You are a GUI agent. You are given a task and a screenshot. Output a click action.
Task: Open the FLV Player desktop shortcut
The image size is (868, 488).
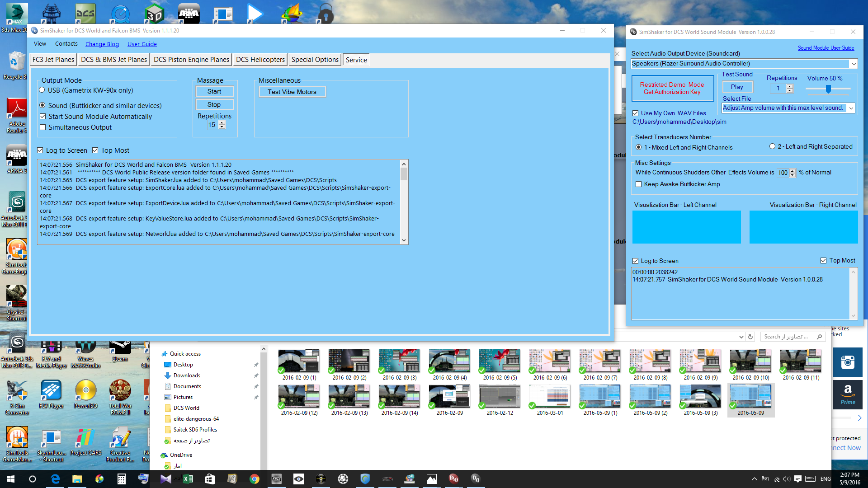51,394
